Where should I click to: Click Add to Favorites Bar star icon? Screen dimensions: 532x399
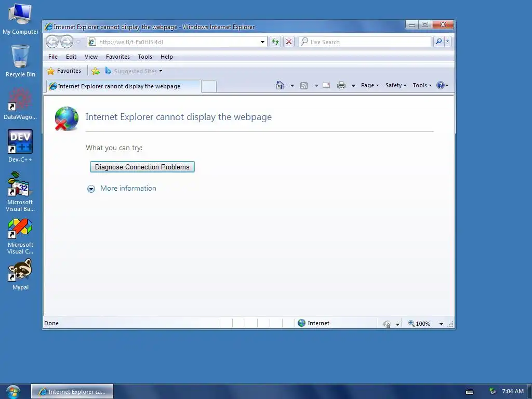point(96,71)
